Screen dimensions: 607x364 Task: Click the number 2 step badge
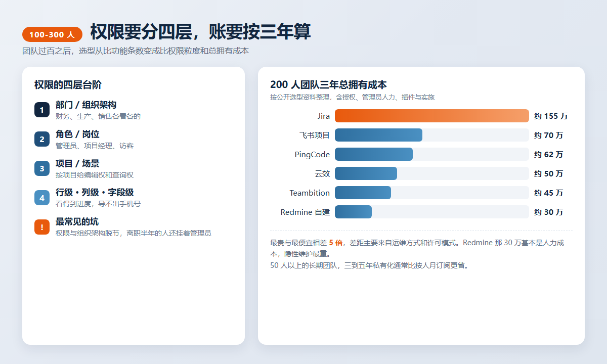[42, 139]
